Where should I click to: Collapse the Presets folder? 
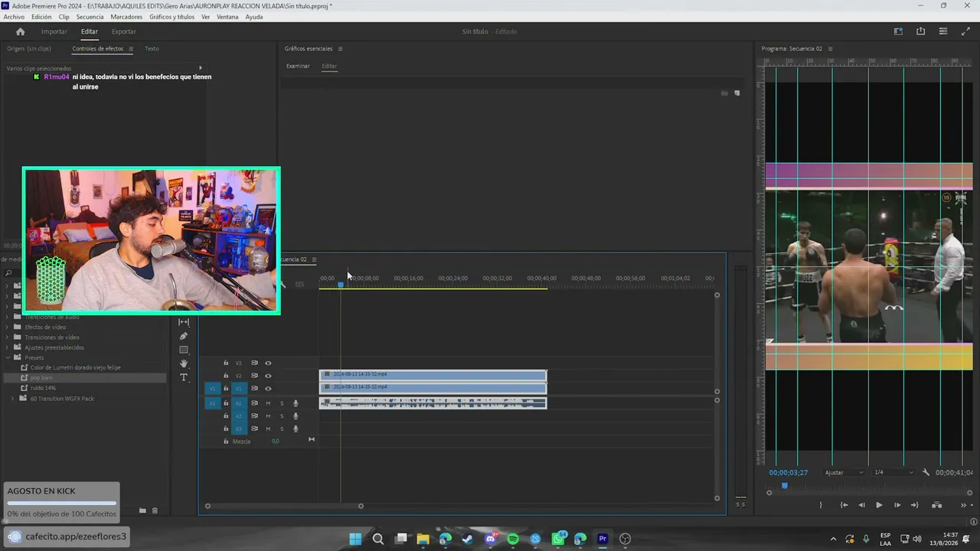pos(8,357)
